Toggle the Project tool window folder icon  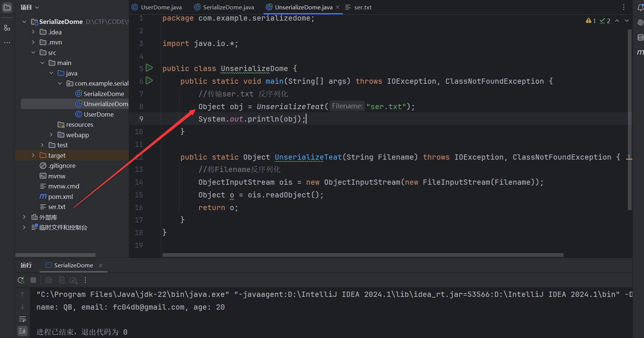(7, 7)
